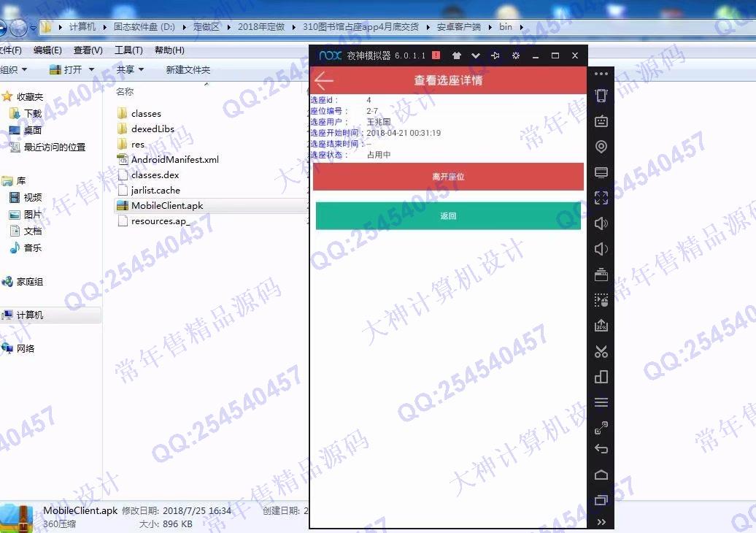756x533 pixels.
Task: Click the Android home icon in Nox sidebar
Action: [x=601, y=475]
